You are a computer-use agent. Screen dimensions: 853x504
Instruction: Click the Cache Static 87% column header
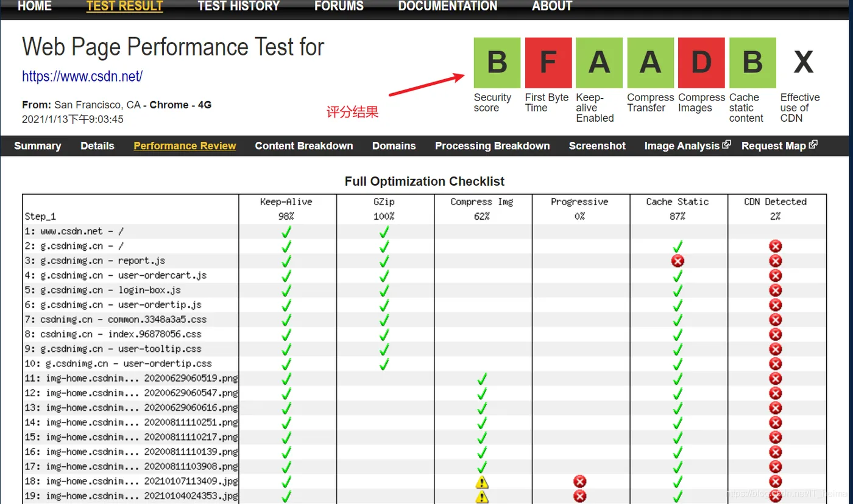pos(678,209)
